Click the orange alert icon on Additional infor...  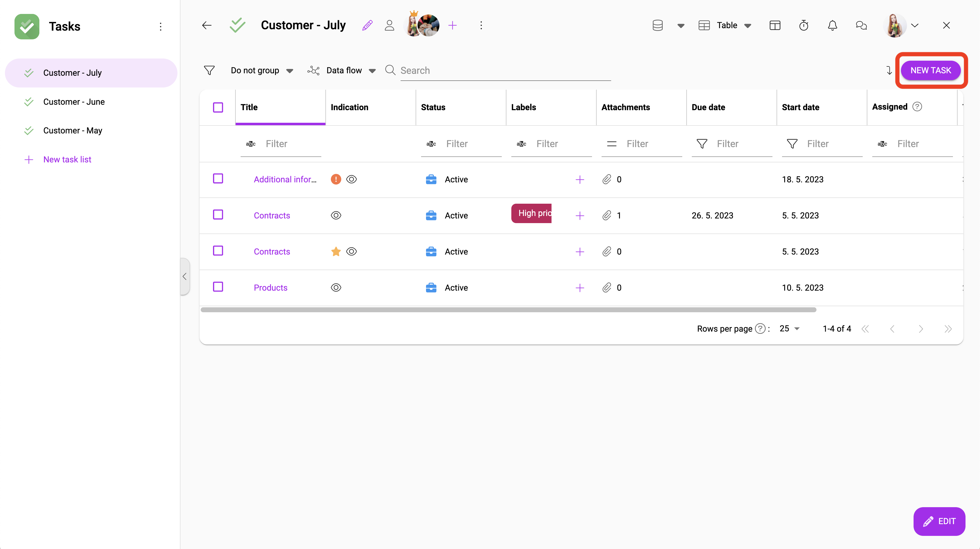[x=336, y=179]
